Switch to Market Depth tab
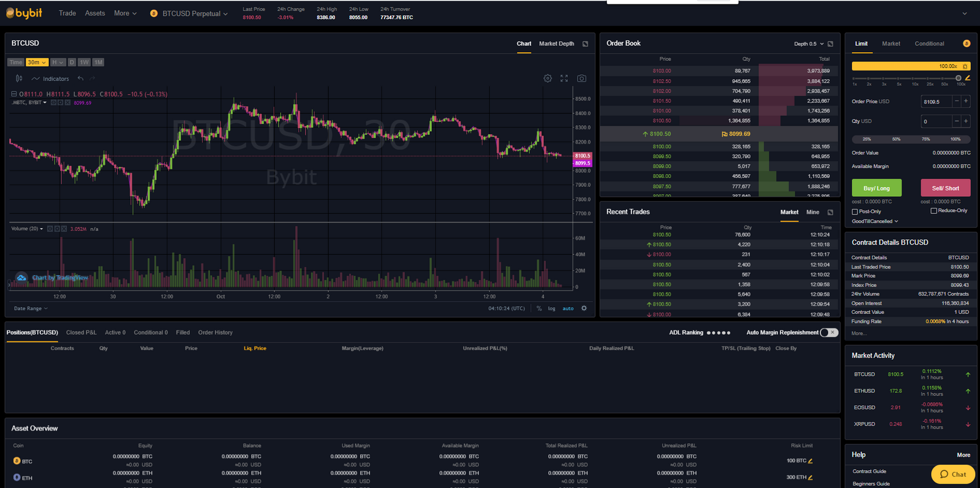The image size is (980, 488). coord(556,44)
